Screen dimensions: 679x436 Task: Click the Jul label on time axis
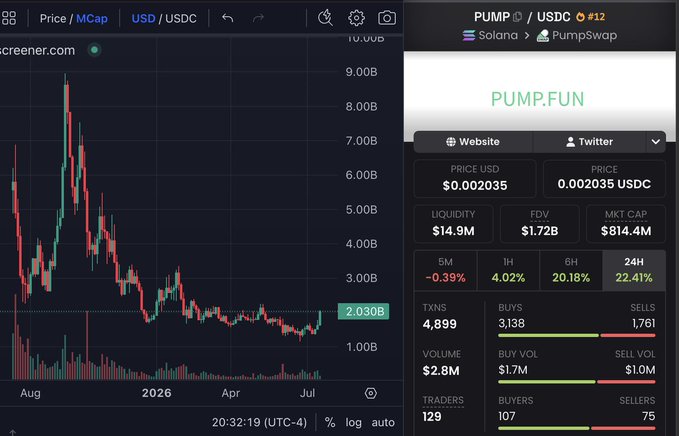(x=307, y=393)
